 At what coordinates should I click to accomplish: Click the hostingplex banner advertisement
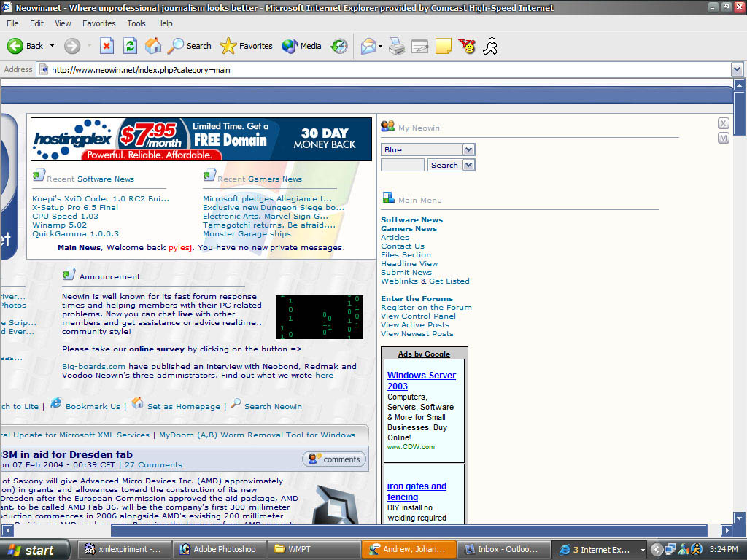pyautogui.click(x=201, y=139)
